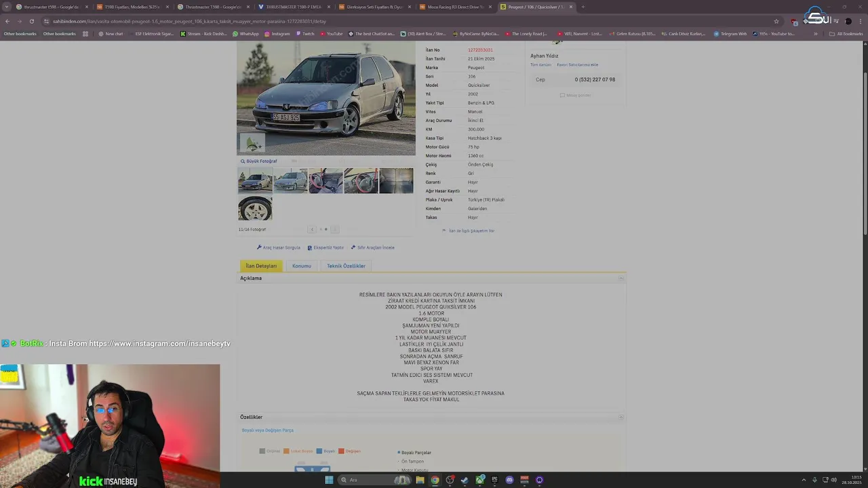The width and height of the screenshot is (868, 488).
Task: Open YouTube bookmark
Action: coord(331,34)
